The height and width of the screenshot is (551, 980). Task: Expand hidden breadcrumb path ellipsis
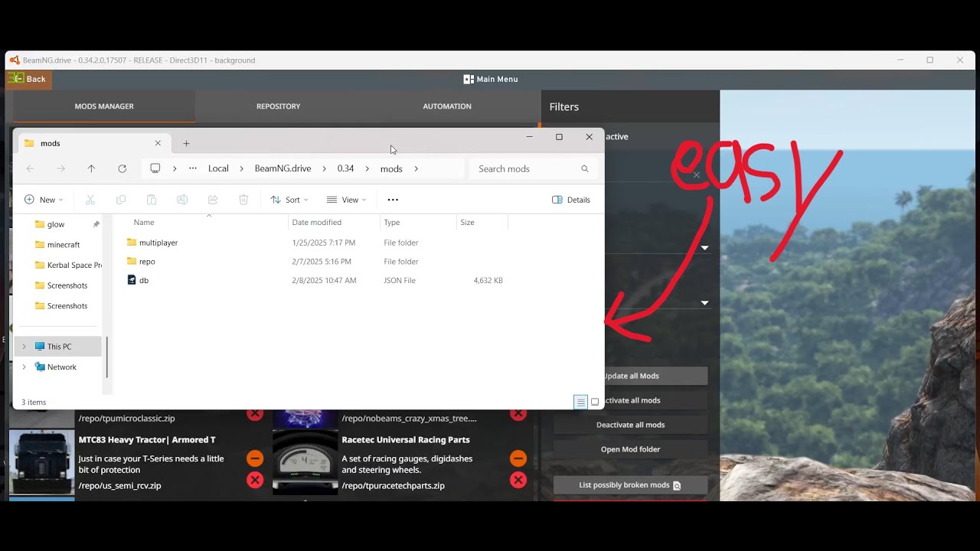tap(193, 168)
